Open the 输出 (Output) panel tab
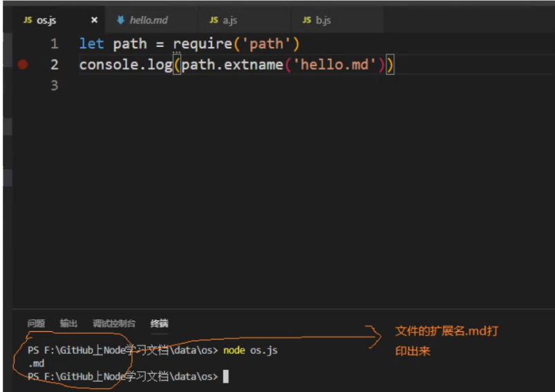The image size is (555, 392). (68, 324)
